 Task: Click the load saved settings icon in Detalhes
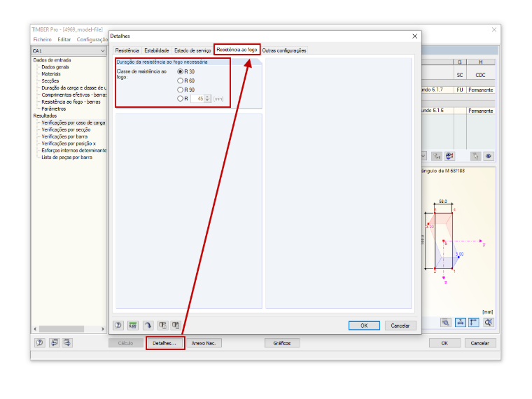[163, 325]
